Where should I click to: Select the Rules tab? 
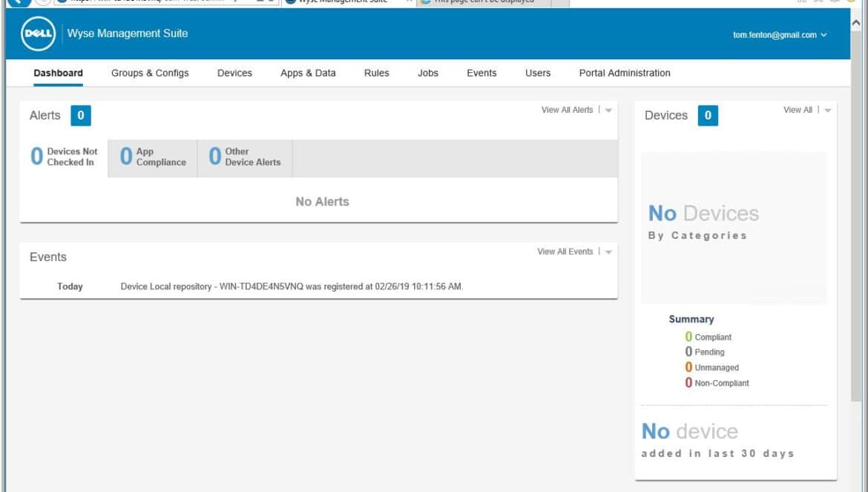(376, 73)
